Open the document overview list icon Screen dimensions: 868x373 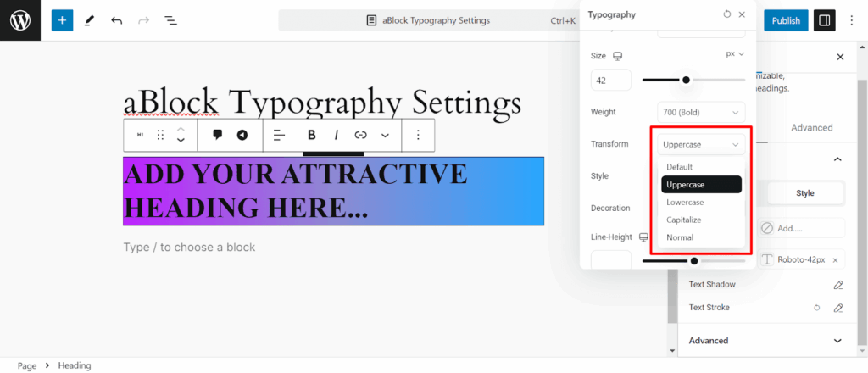click(x=170, y=20)
